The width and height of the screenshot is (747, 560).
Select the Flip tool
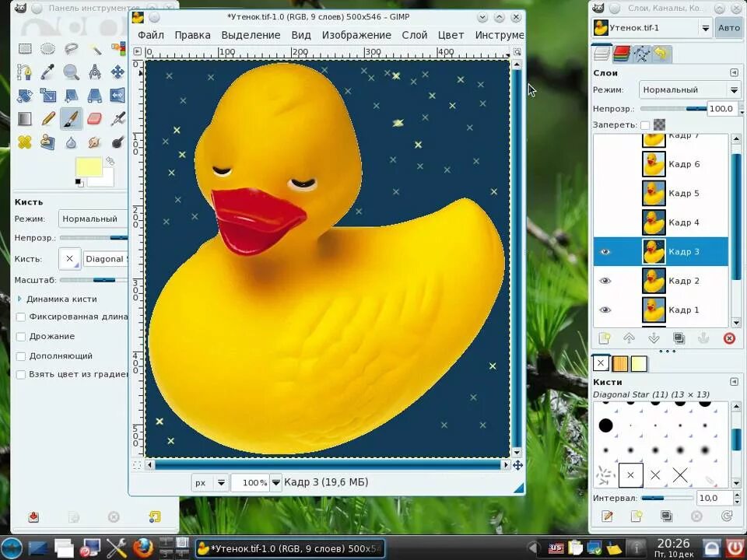point(117,95)
